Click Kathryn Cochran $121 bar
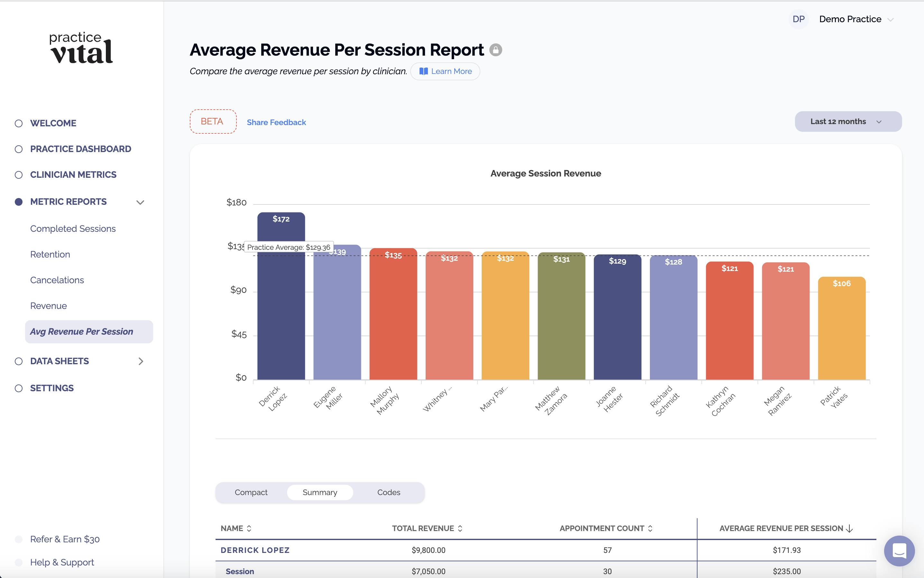Image resolution: width=924 pixels, height=578 pixels. (729, 321)
